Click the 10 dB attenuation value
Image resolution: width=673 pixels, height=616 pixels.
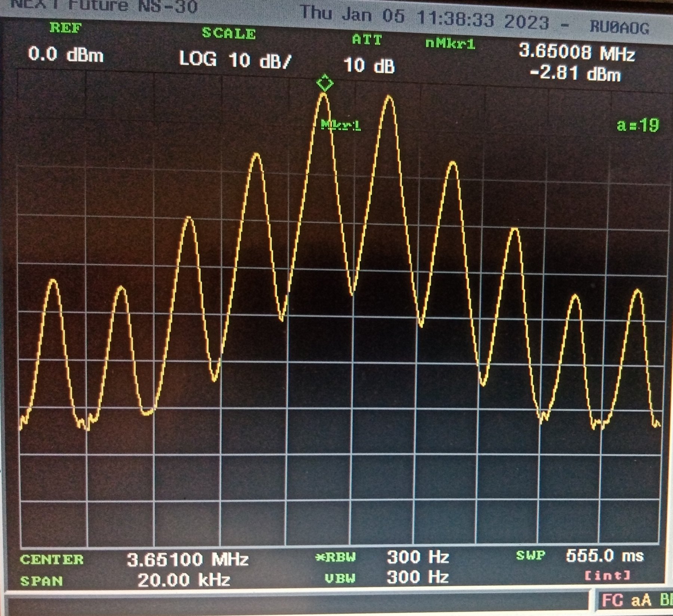pyautogui.click(x=369, y=65)
